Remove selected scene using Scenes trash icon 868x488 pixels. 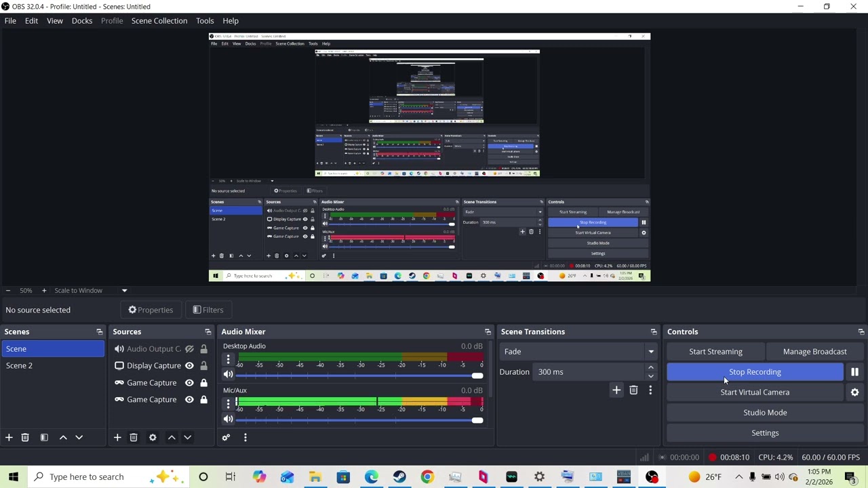(25, 438)
